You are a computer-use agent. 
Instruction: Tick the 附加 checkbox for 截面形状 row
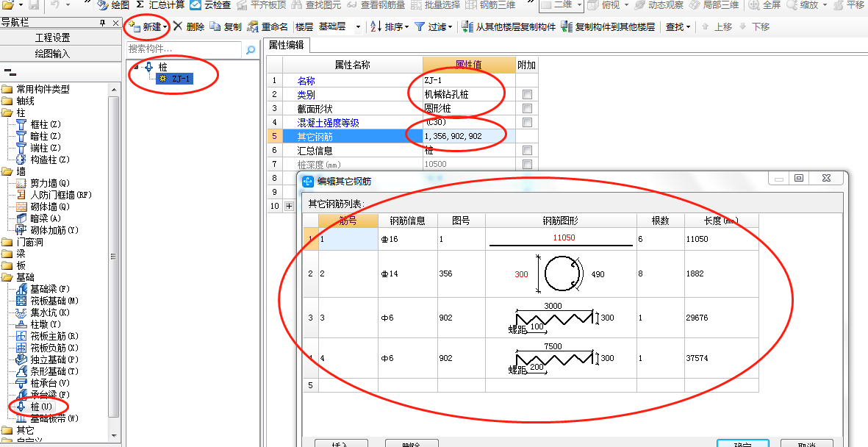click(x=527, y=109)
